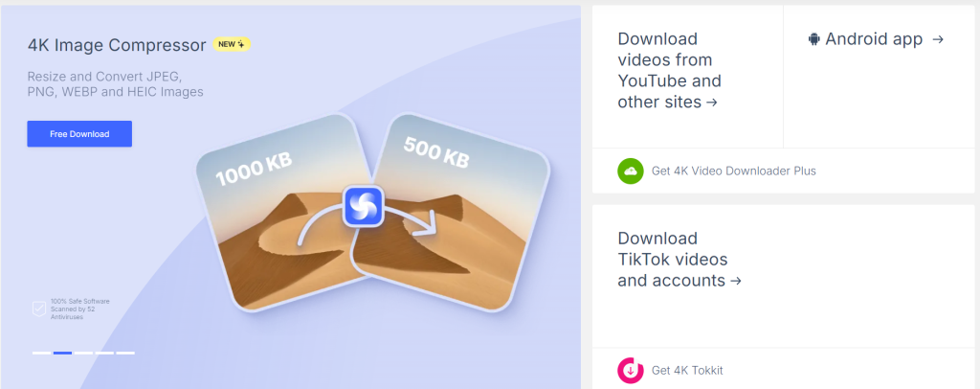Jump to the fourth carousel slide
The image size is (980, 389).
[x=104, y=353]
